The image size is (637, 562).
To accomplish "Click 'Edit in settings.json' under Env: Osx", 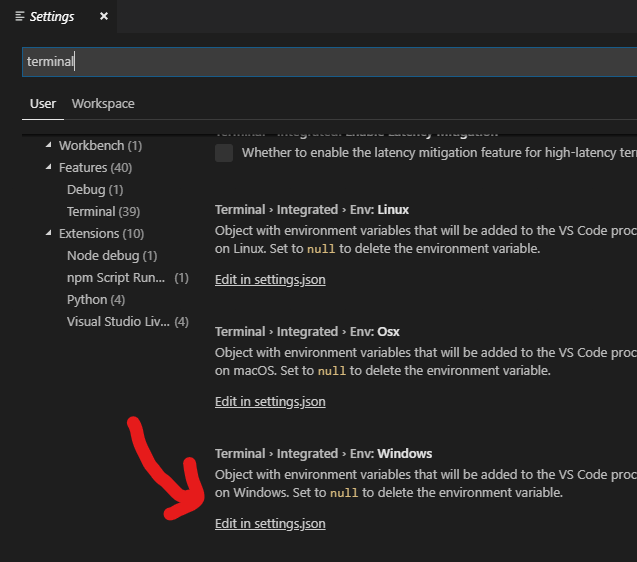I will click(270, 402).
